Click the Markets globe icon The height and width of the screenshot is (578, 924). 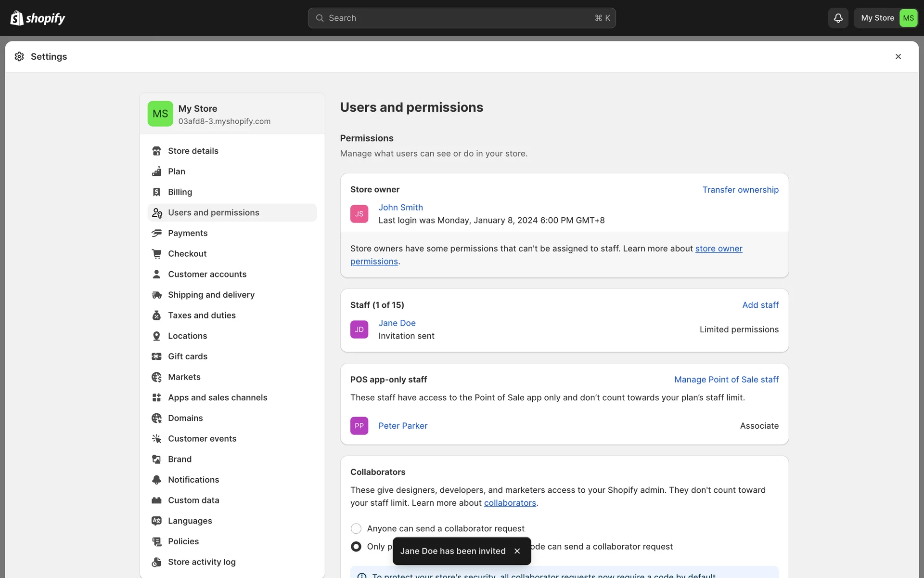coord(156,377)
